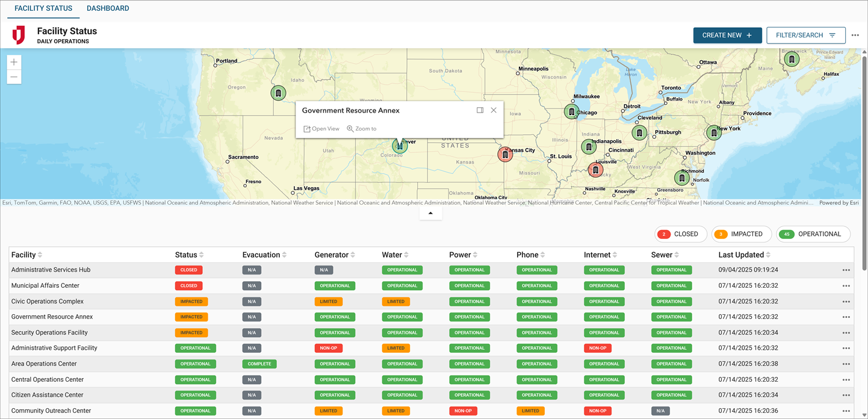Zoom in using the map plus control
The width and height of the screenshot is (868, 419).
point(13,61)
